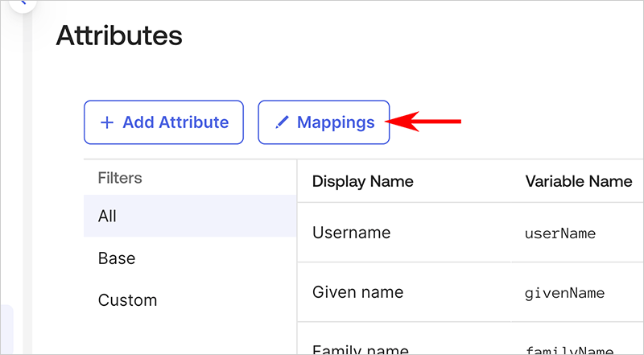Choose the Custom filter

(x=127, y=300)
